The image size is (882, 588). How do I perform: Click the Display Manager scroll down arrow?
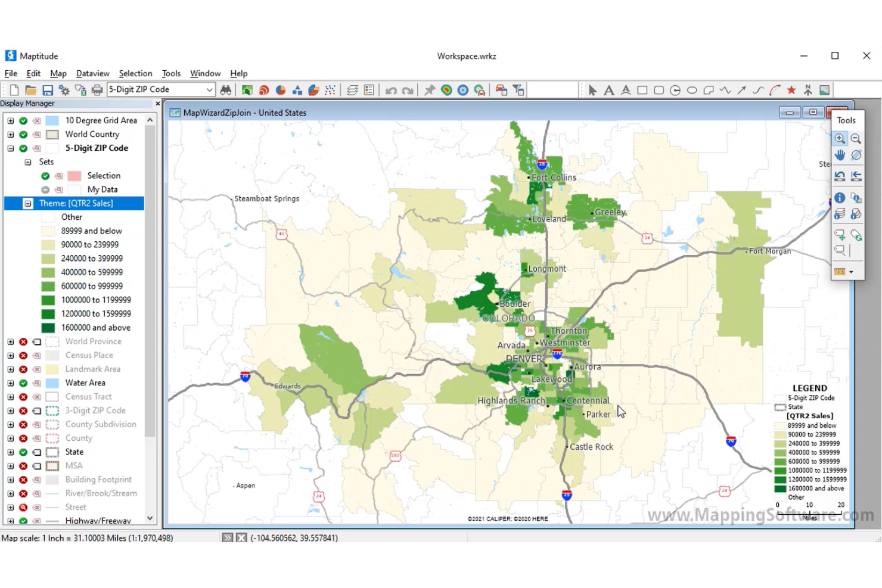coord(150,518)
